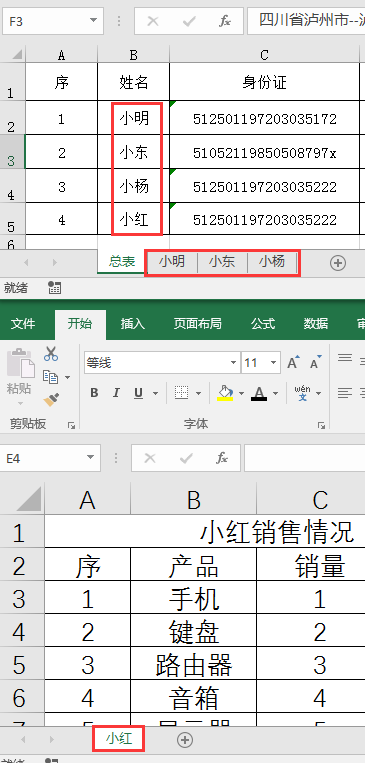Click confirm checkmark beside E4 name box
Image resolution: width=365 pixels, height=763 pixels.
[186, 458]
